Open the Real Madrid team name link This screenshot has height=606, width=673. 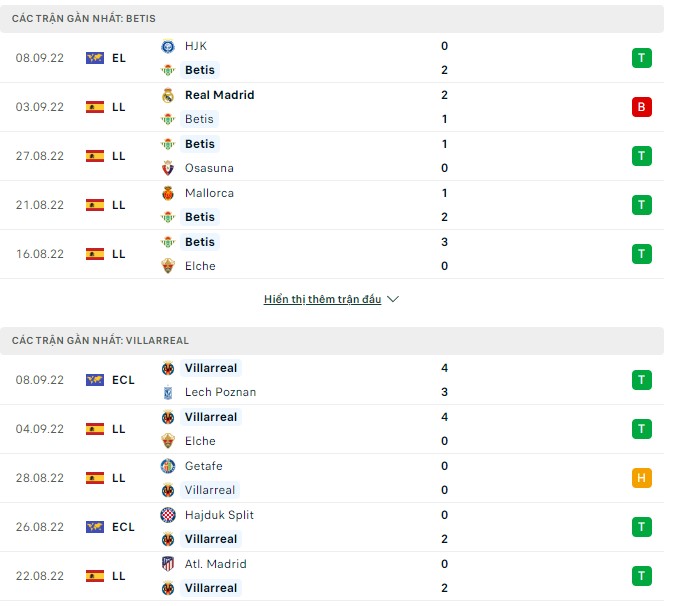click(x=220, y=95)
